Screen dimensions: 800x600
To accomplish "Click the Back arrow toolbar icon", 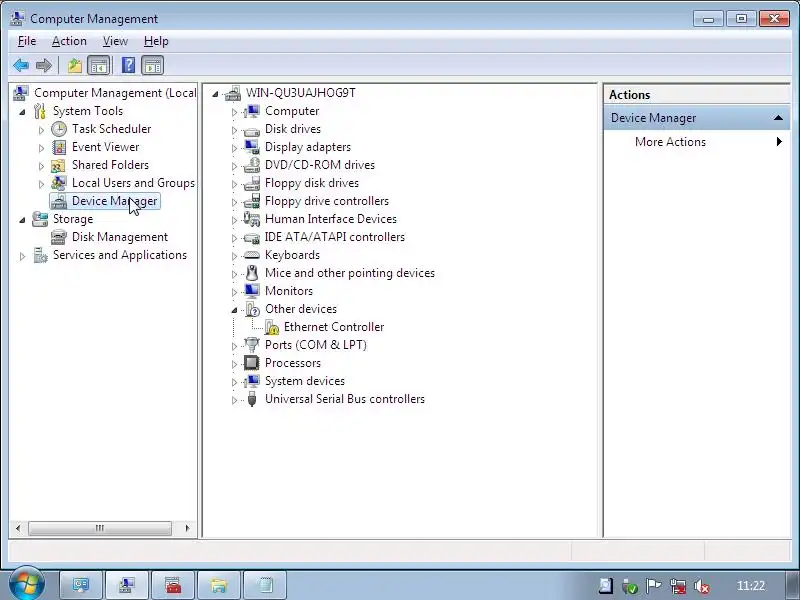I will tap(21, 65).
